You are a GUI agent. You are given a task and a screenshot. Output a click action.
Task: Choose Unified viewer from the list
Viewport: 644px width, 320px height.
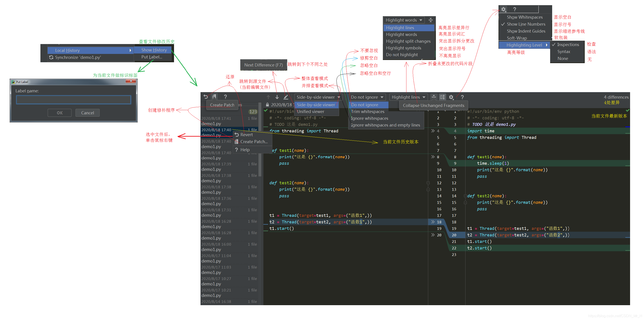(x=311, y=112)
